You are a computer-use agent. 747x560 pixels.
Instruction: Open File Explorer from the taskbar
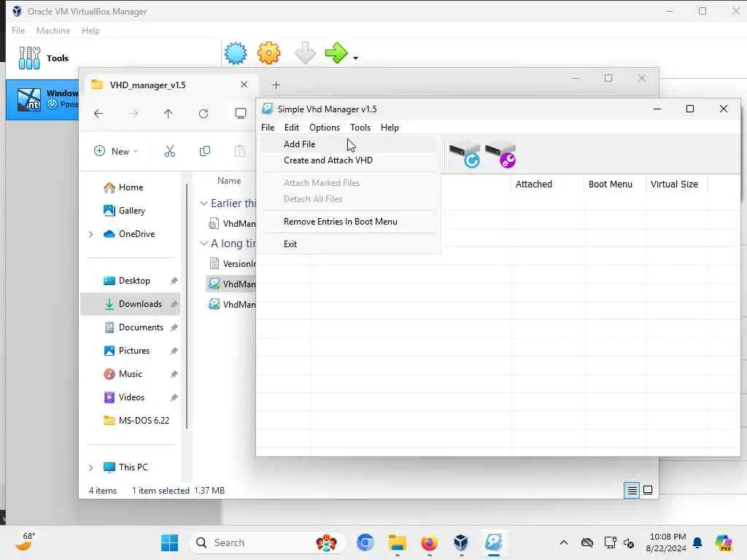(397, 542)
